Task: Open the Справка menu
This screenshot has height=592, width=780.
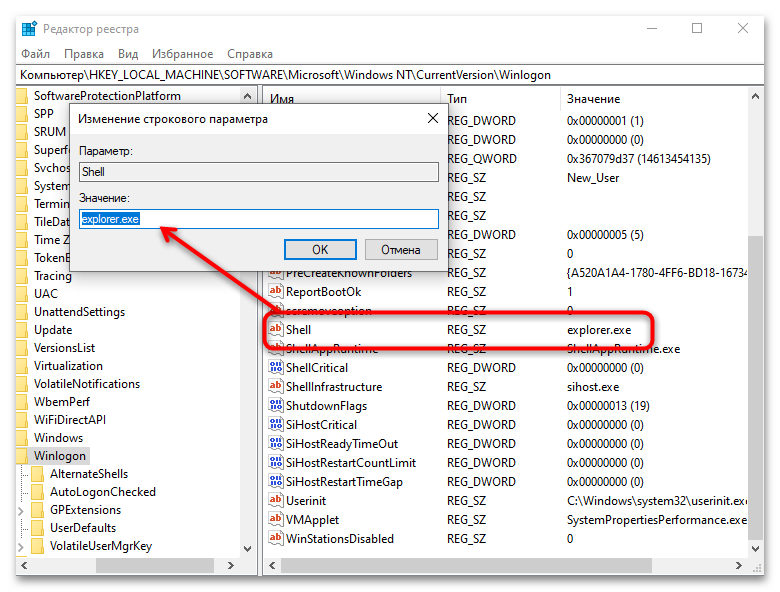Action: (x=250, y=54)
